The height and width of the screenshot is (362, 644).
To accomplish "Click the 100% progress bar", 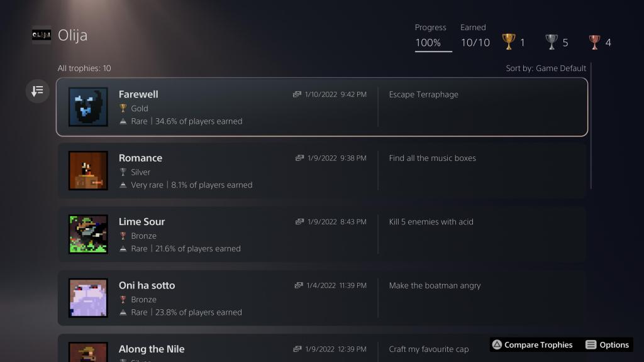I will pyautogui.click(x=433, y=51).
